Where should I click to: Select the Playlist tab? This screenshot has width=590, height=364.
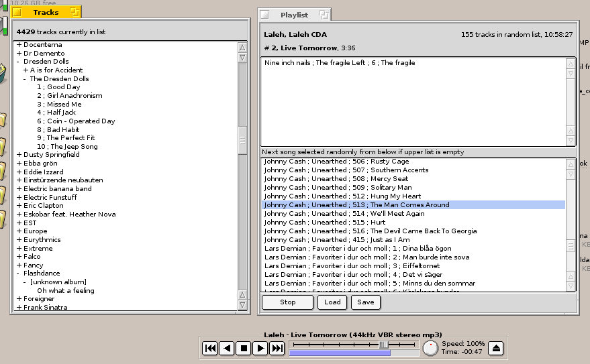294,15
